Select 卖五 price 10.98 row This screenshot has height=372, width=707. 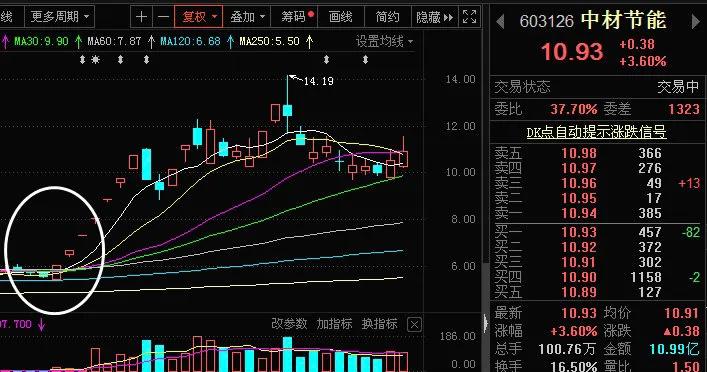pos(597,153)
